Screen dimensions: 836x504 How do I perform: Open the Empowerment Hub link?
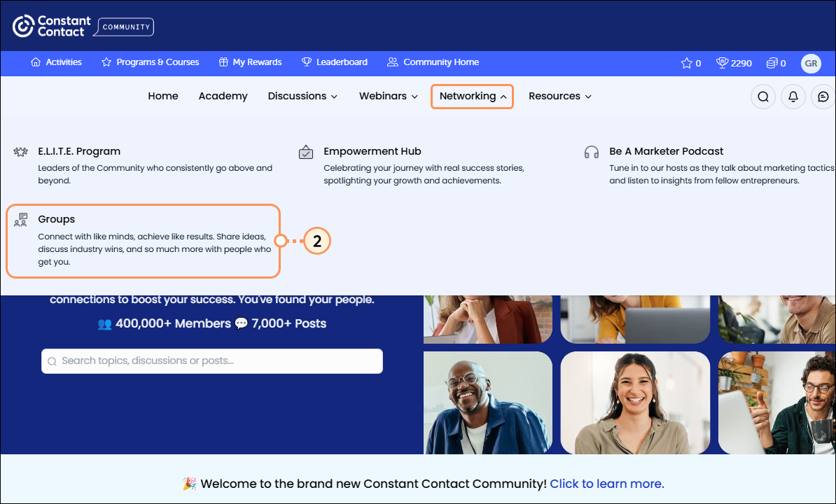click(372, 151)
